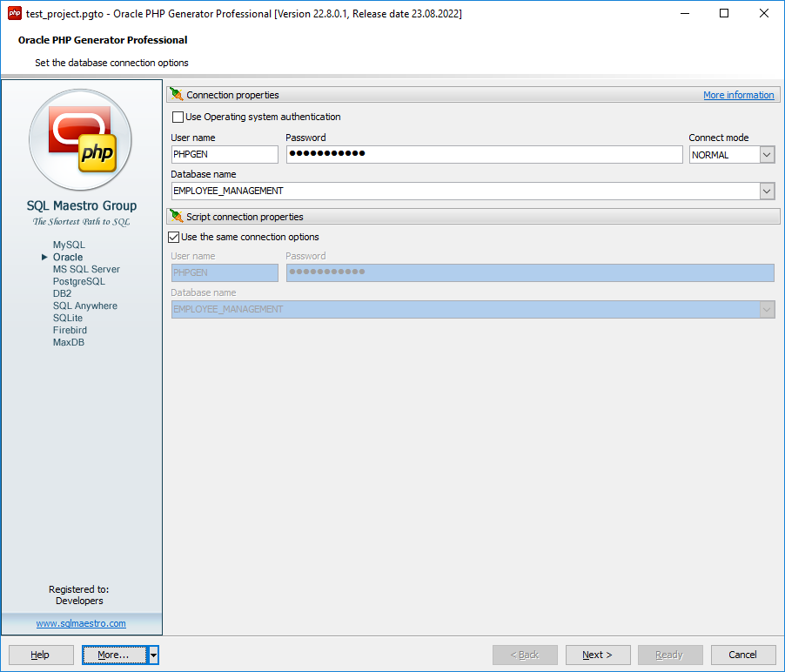
Task: Select PostgreSQL in the product list
Action: [78, 282]
